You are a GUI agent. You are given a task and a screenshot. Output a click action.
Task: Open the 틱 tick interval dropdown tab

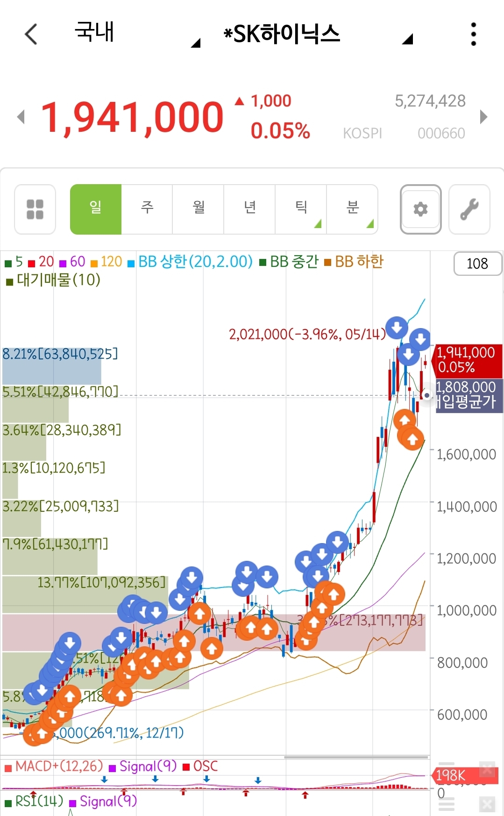301,209
